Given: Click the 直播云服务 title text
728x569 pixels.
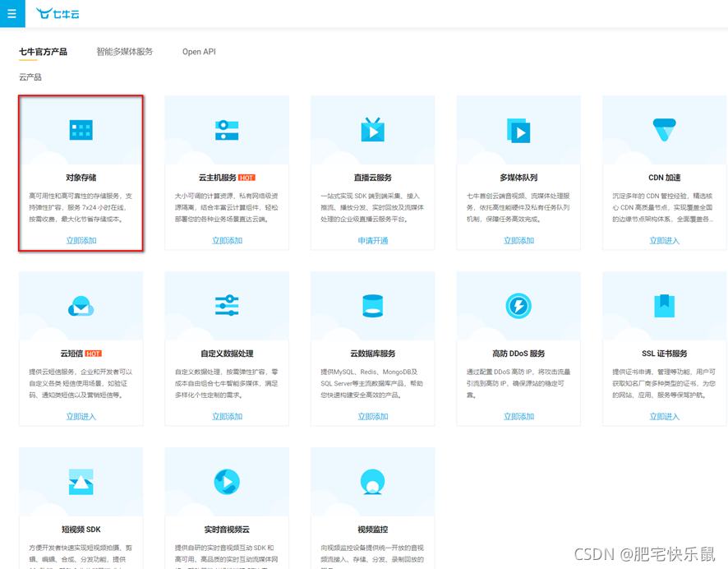Looking at the screenshot, I should tap(373, 178).
